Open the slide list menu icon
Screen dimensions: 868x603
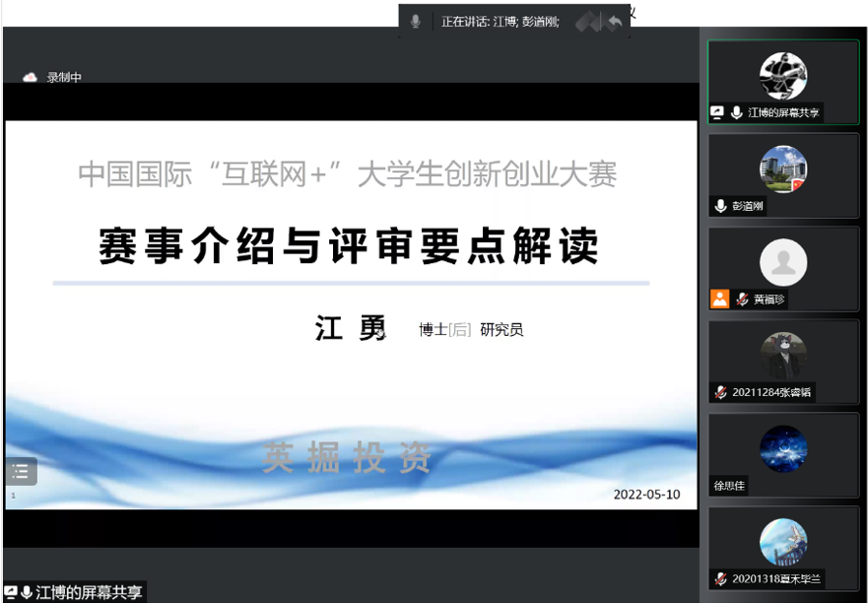(x=21, y=472)
